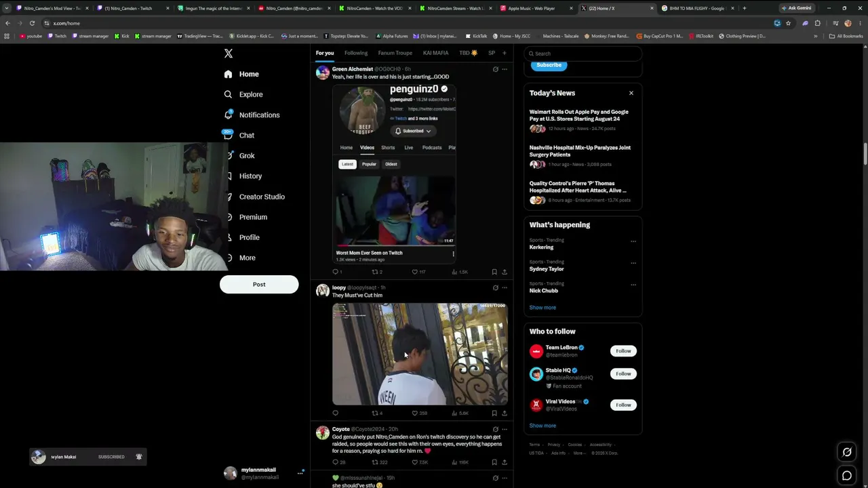Share the loopy post
Image resolution: width=868 pixels, height=488 pixels.
505,413
